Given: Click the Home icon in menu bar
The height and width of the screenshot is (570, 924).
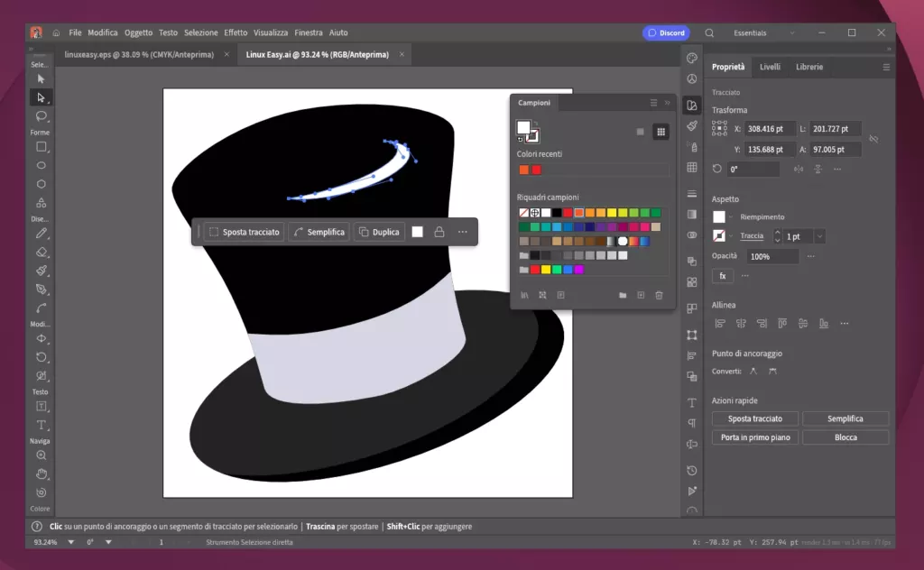Looking at the screenshot, I should (x=56, y=33).
